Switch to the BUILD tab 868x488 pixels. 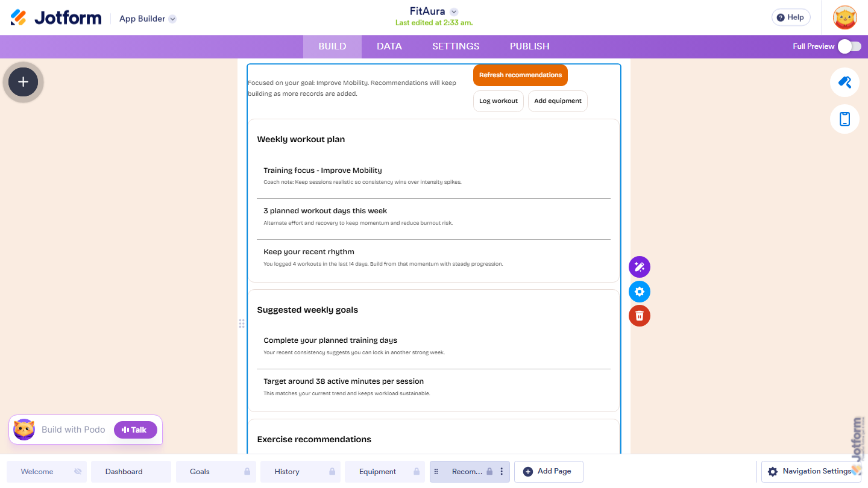[332, 46]
